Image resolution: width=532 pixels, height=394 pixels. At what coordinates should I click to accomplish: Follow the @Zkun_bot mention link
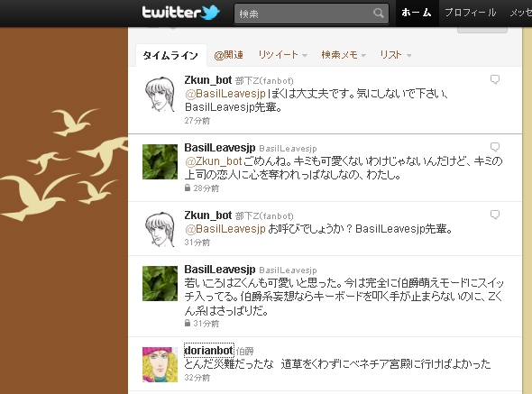click(x=214, y=161)
